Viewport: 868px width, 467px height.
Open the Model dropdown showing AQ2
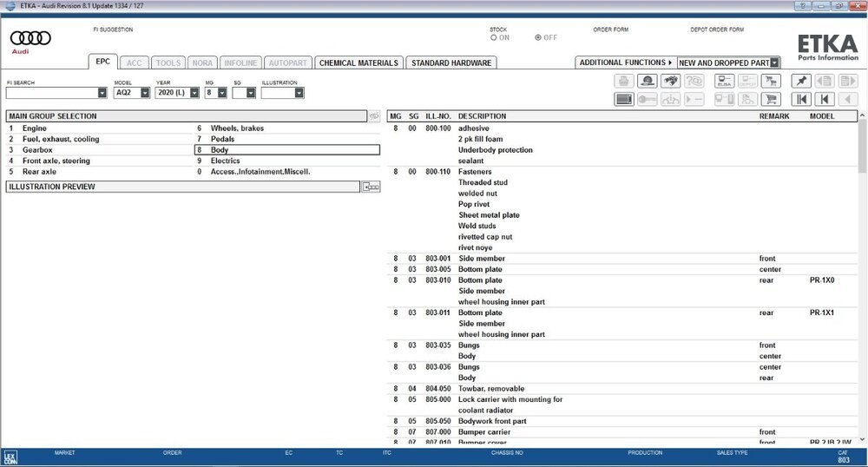[x=145, y=93]
